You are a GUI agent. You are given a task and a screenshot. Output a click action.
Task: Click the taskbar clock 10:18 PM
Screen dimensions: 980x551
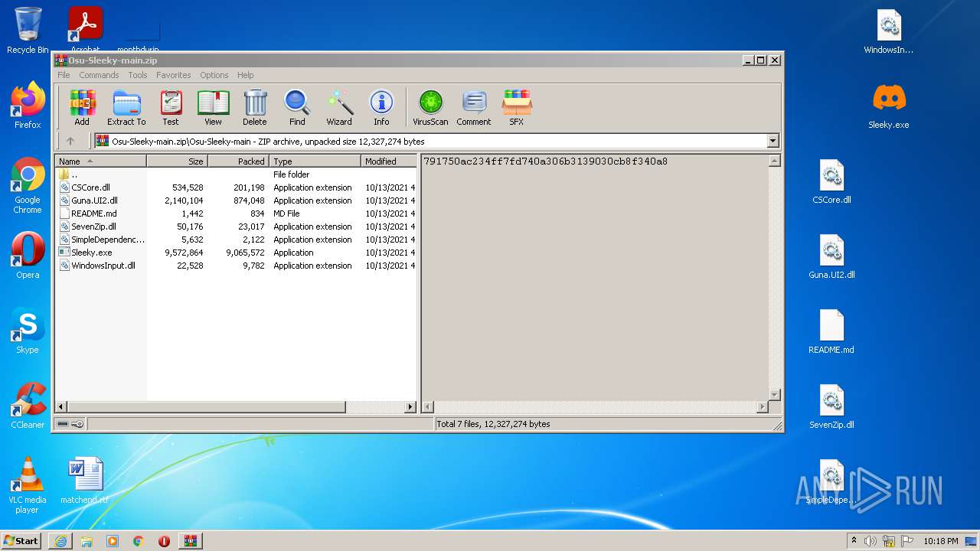point(941,541)
